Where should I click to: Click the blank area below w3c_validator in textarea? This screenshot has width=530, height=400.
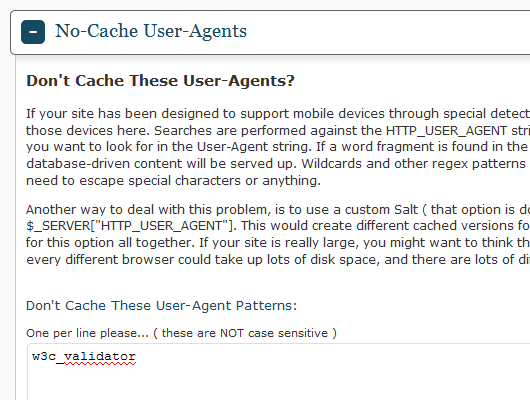point(279,384)
